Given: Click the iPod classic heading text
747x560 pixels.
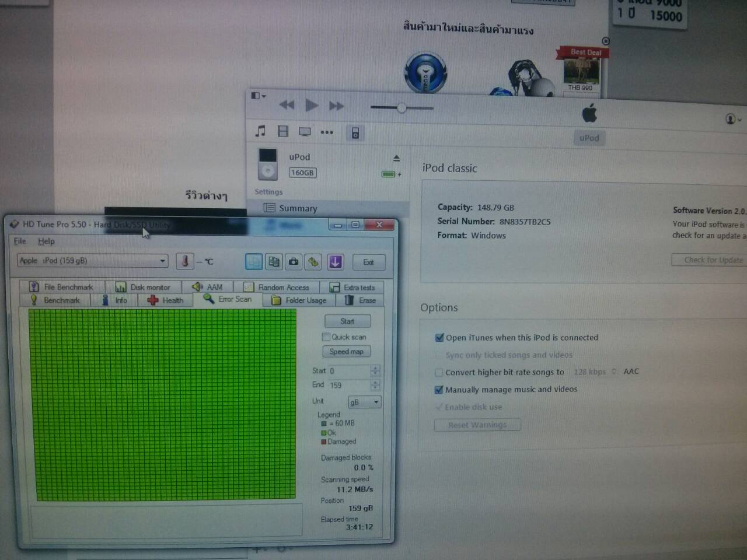Looking at the screenshot, I should click(x=449, y=168).
